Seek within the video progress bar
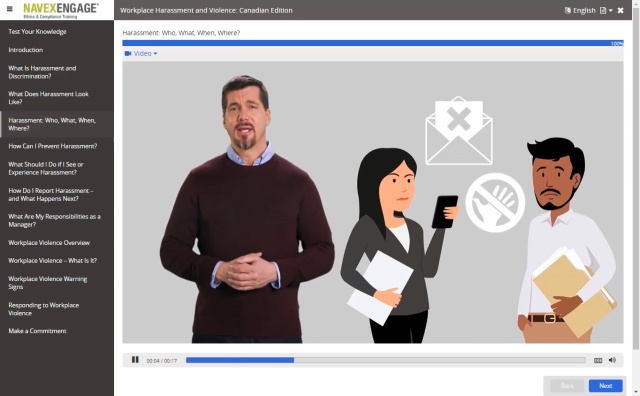 [x=386, y=360]
